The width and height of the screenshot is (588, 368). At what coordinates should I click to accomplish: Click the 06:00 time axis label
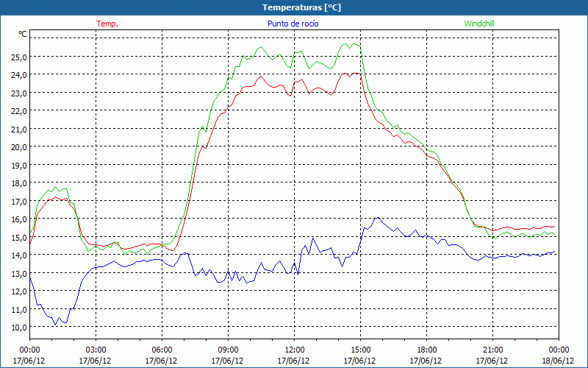pos(162,350)
